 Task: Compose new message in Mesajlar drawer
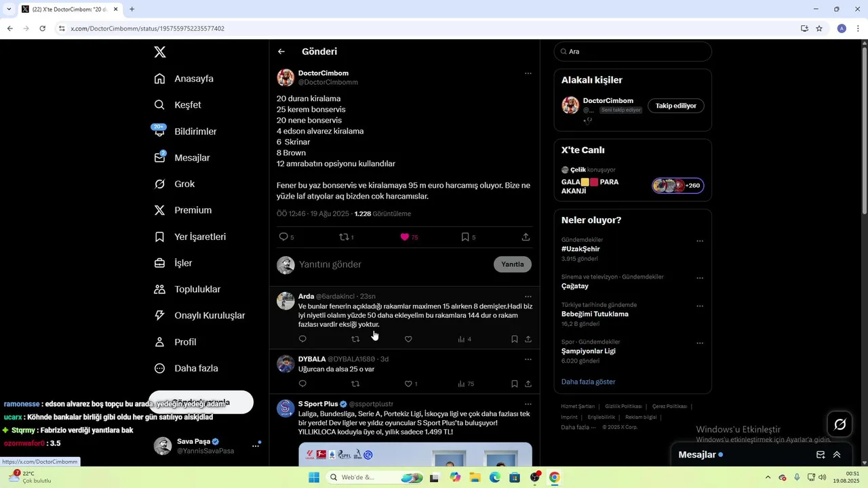pyautogui.click(x=821, y=455)
